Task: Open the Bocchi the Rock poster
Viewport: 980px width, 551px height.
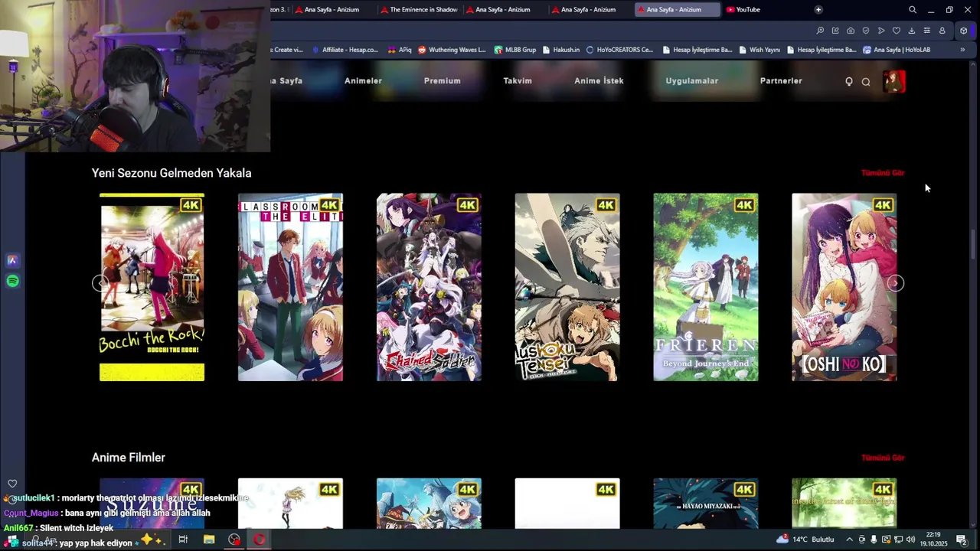Action: [x=152, y=287]
